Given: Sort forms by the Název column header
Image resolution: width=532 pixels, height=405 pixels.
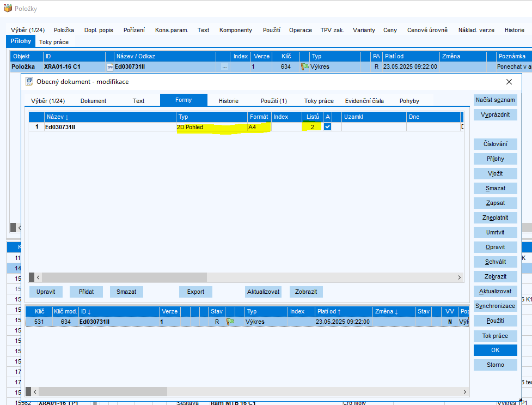Looking at the screenshot, I should (110, 117).
